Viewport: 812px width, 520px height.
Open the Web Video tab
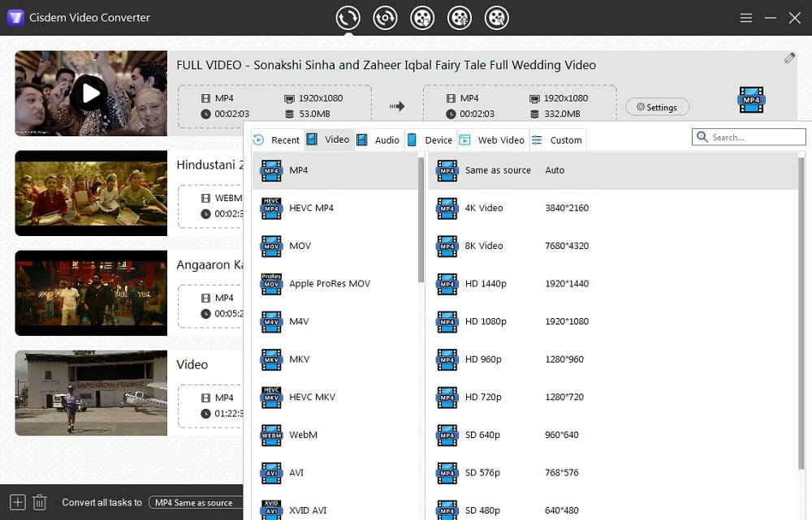click(492, 140)
